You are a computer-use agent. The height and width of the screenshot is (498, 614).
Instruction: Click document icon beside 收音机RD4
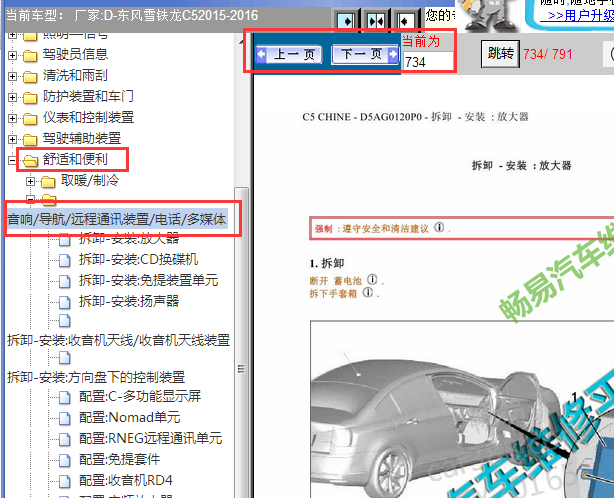[65, 482]
